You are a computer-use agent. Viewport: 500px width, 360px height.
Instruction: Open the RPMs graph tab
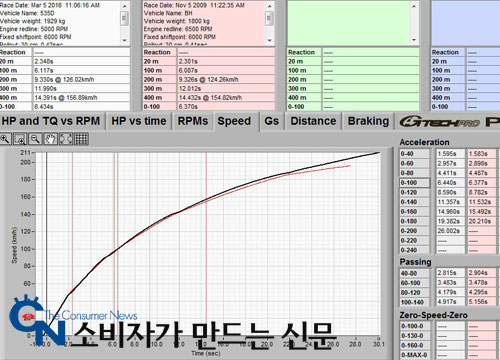click(193, 121)
